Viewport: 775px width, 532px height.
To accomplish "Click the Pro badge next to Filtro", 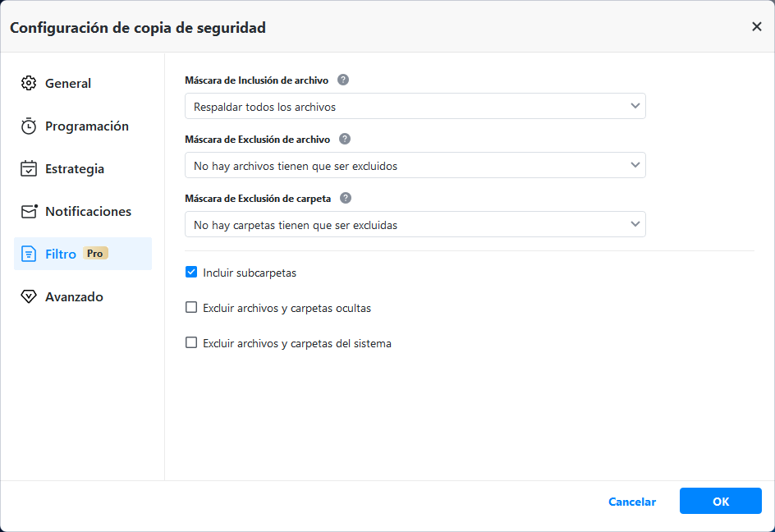I will coord(95,254).
